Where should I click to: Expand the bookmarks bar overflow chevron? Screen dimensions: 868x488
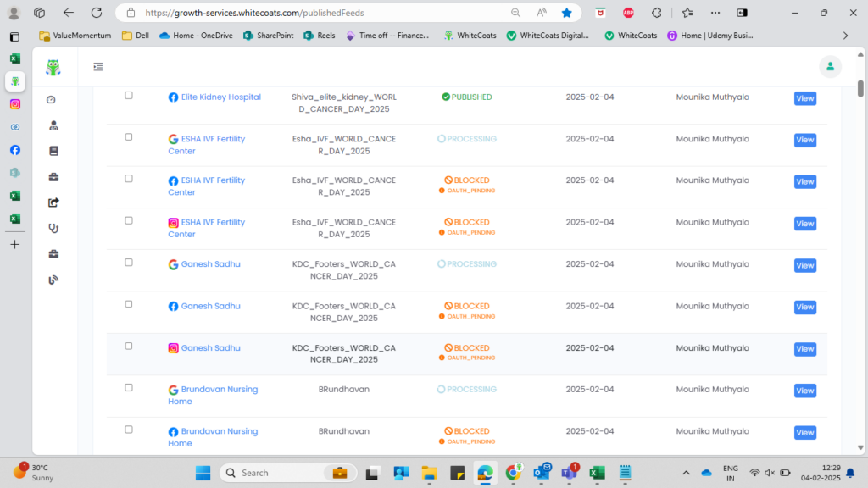[845, 36]
